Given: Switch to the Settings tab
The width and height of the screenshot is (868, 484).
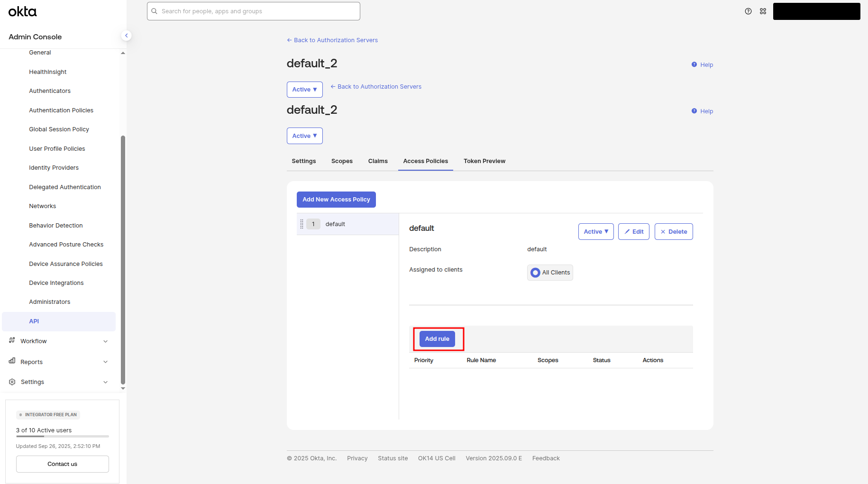Looking at the screenshot, I should tap(304, 161).
